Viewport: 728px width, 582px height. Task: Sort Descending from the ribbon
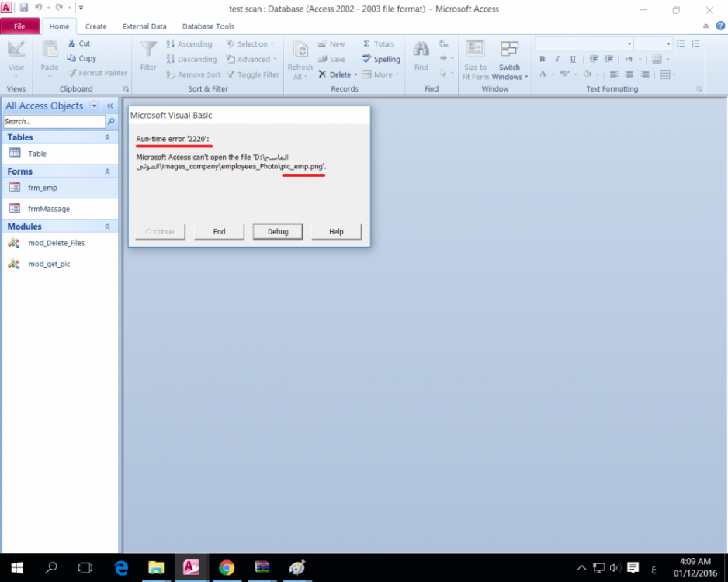(192, 59)
